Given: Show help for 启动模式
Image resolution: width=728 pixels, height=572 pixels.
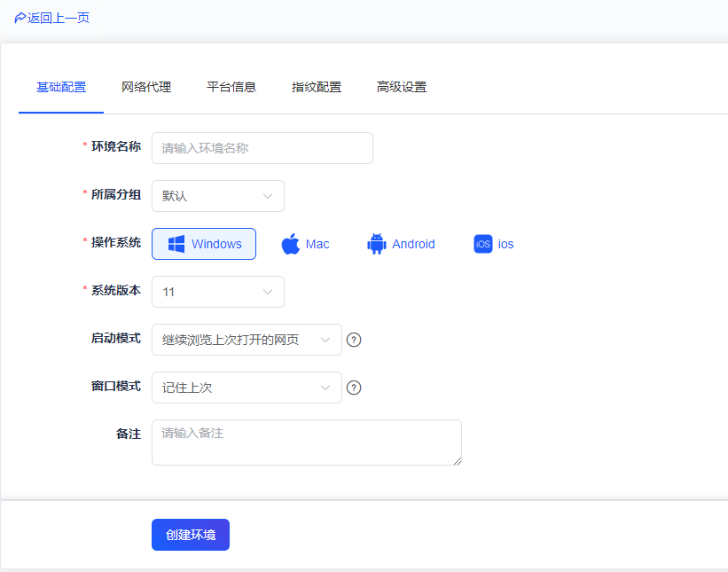Looking at the screenshot, I should coord(354,340).
